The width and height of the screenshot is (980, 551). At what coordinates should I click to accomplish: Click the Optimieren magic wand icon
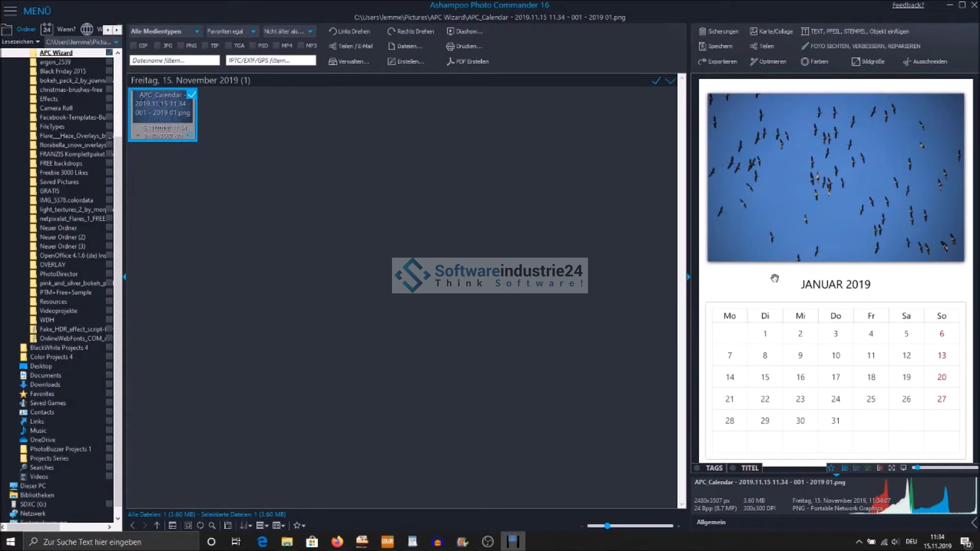754,62
